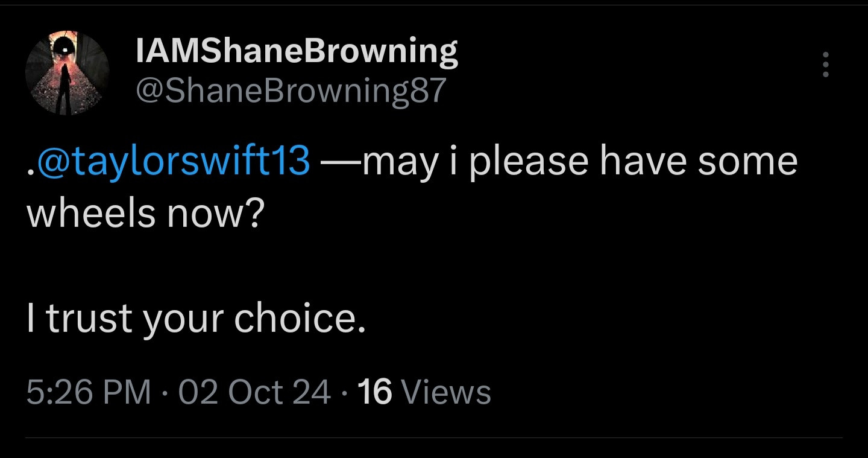The image size is (868, 458).
Task: Click the Views label
Action: pos(446,393)
